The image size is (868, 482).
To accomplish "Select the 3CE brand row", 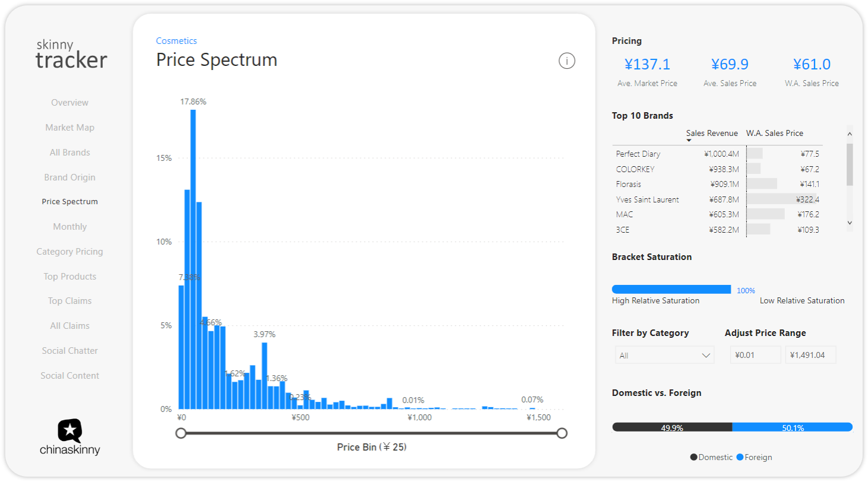I will click(x=717, y=230).
